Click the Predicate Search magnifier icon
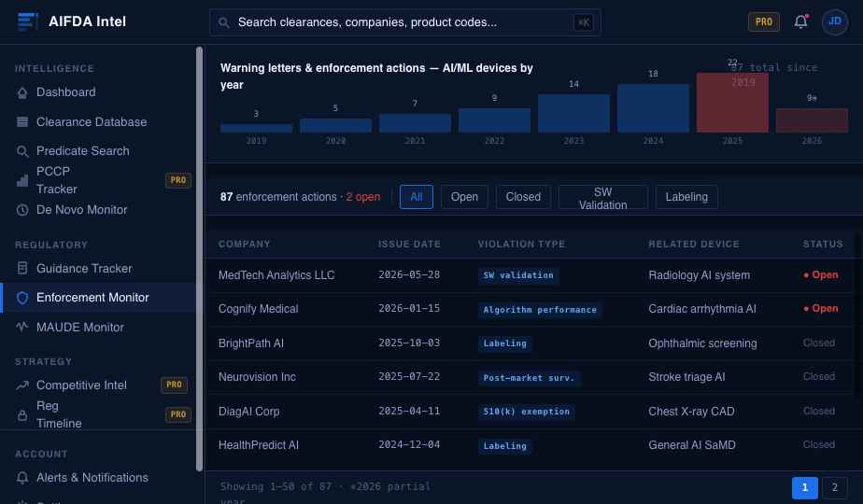Viewport: 863px width, 504px height. (x=22, y=151)
